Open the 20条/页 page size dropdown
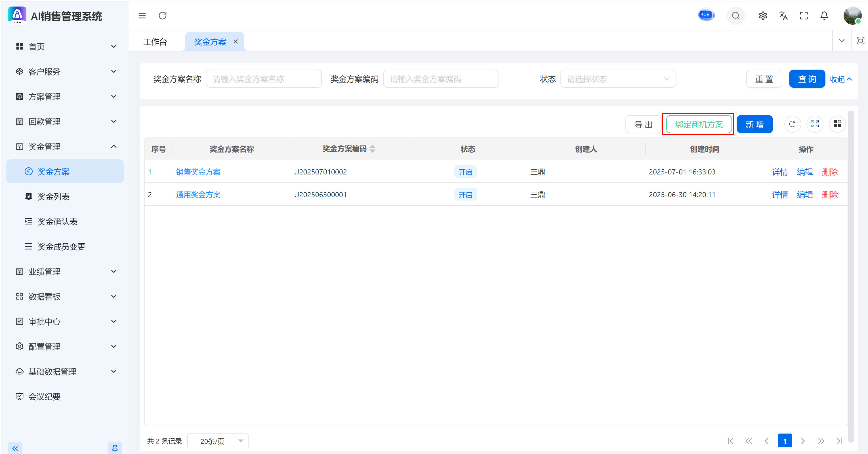 coord(218,441)
